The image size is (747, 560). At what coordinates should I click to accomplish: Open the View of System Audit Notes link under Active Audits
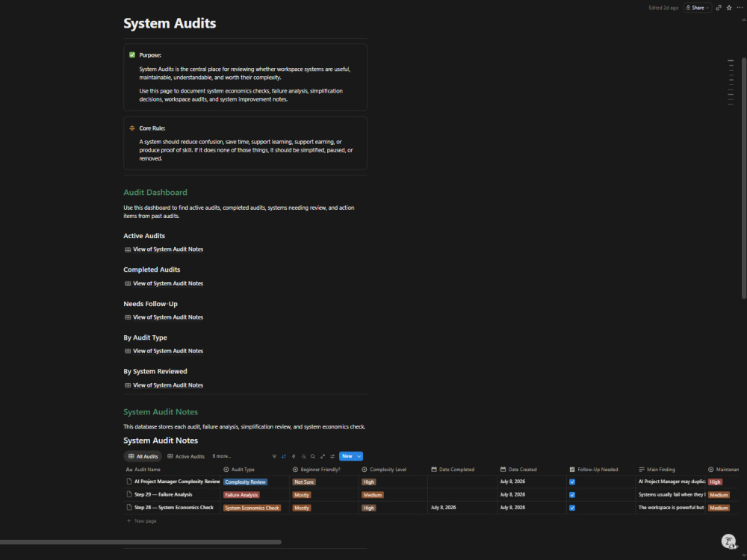click(167, 249)
